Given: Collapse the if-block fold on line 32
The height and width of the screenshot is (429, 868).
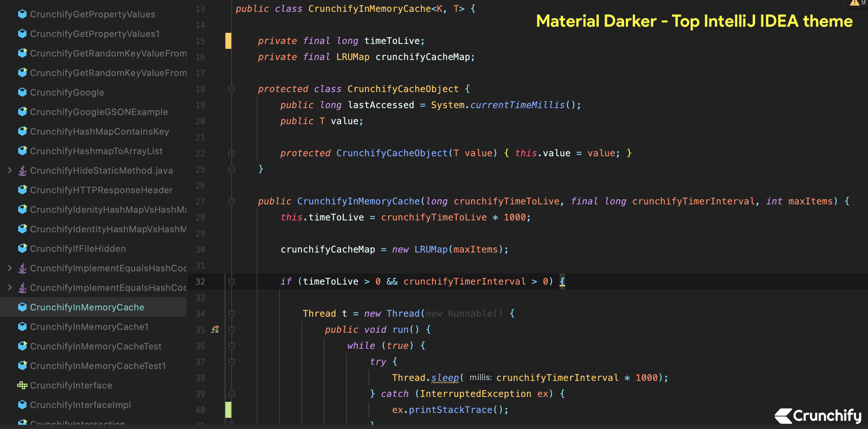Looking at the screenshot, I should 231,281.
